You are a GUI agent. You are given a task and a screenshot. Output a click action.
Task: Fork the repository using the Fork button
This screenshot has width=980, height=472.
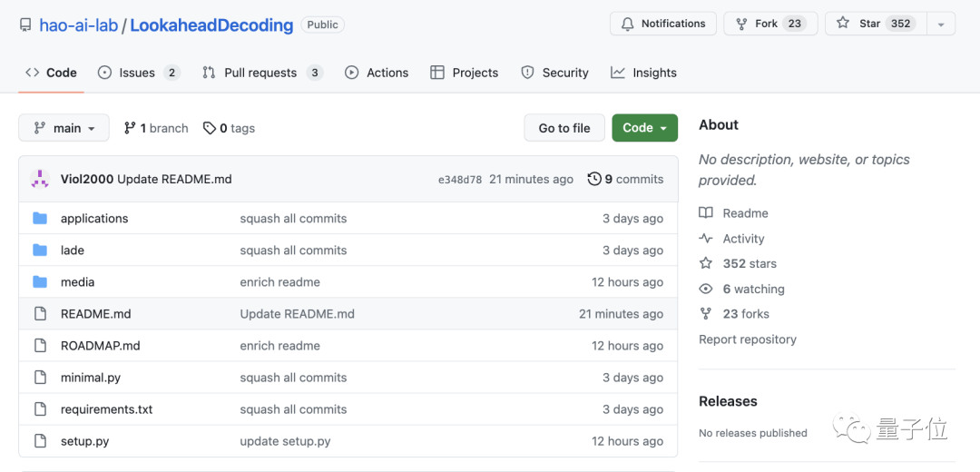coord(769,24)
